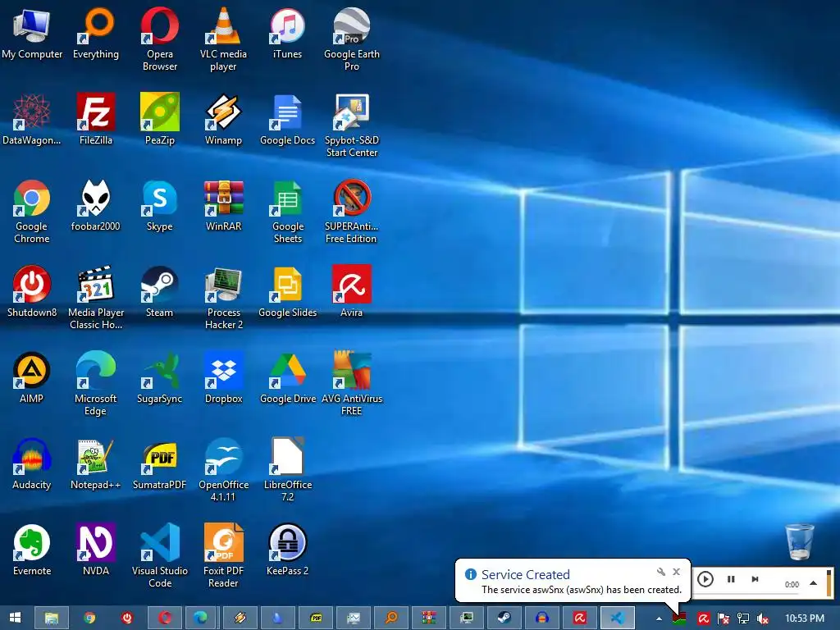
Task: Select Spybot-S&D Start Center icon
Action: point(351,126)
